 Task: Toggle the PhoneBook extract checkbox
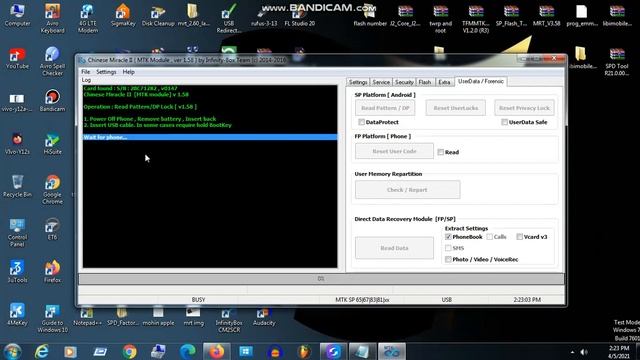click(448, 237)
